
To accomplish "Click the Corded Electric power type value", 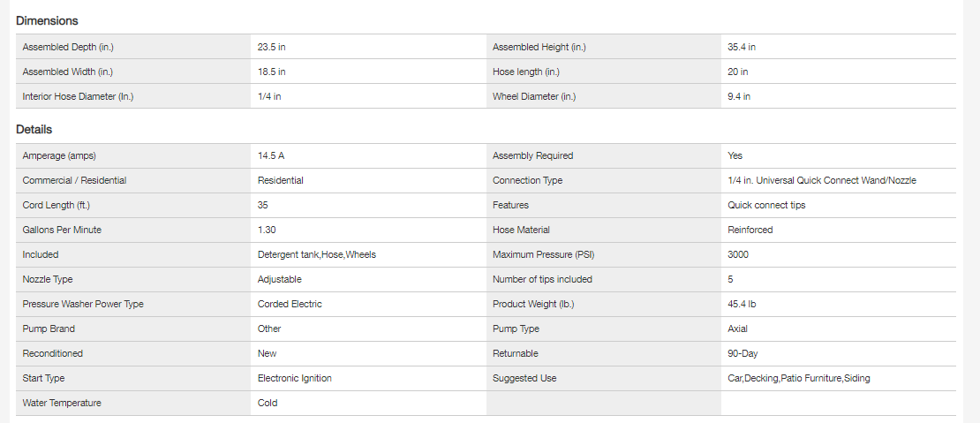I will (290, 304).
